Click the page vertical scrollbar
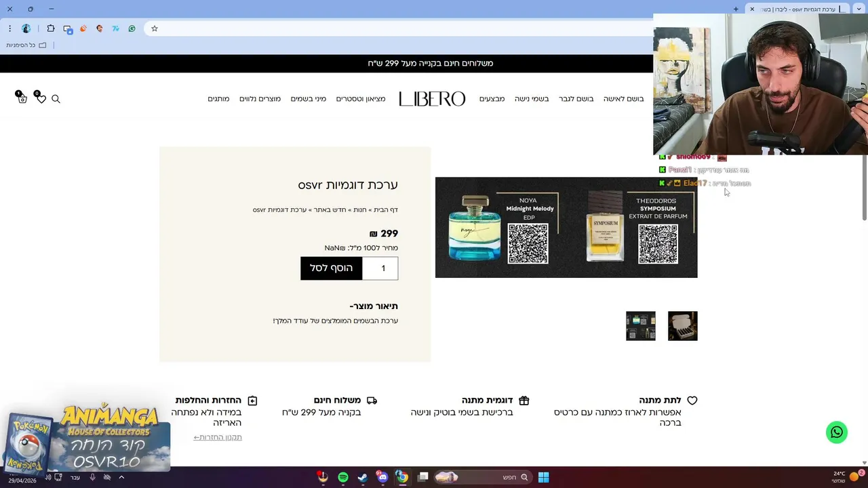 [x=864, y=188]
